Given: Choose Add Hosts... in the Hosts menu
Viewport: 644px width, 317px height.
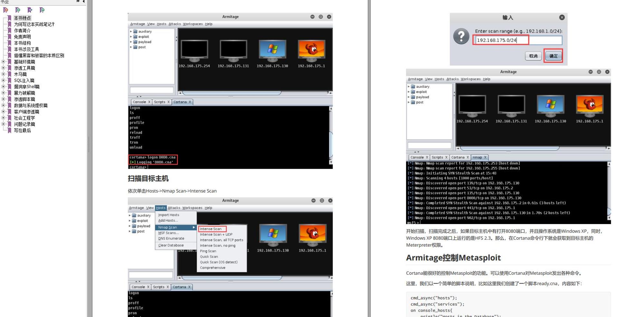Looking at the screenshot, I should pos(168,221).
